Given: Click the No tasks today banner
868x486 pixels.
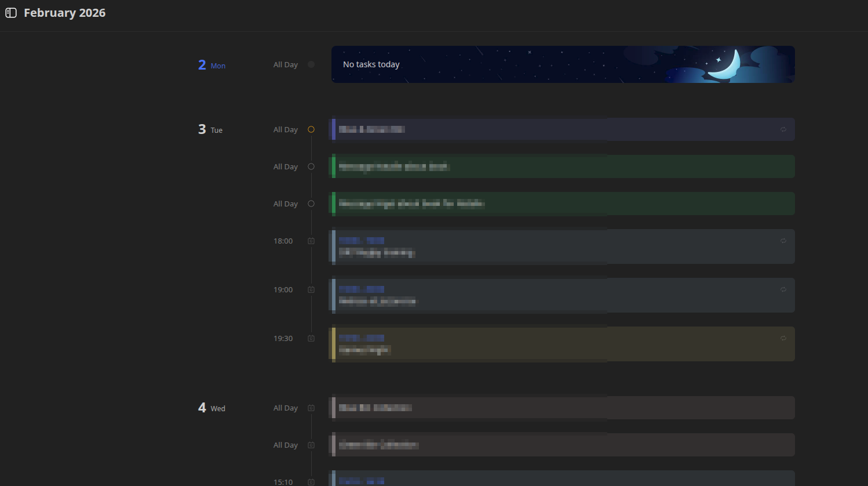Looking at the screenshot, I should 562,64.
